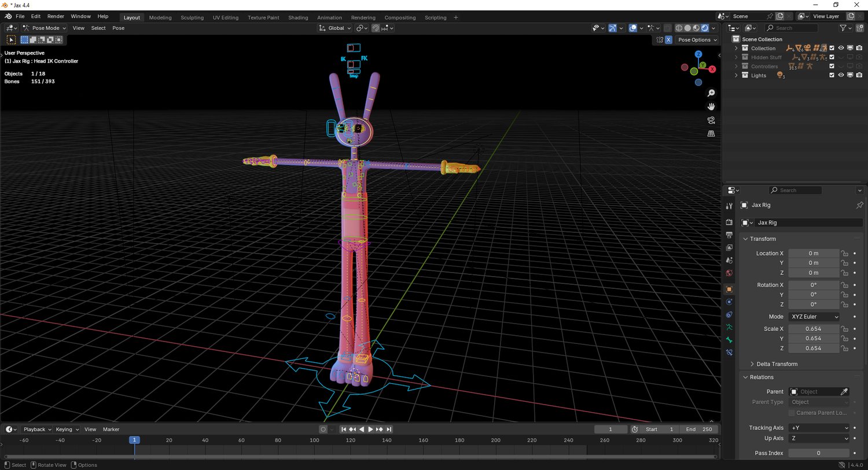Open the Object properties tab icon
This screenshot has height=470, width=868.
729,289
